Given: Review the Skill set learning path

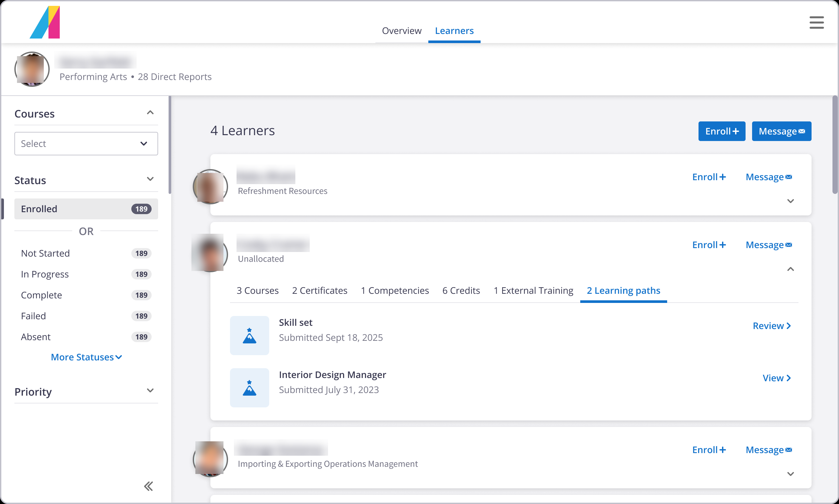Looking at the screenshot, I should (x=772, y=326).
